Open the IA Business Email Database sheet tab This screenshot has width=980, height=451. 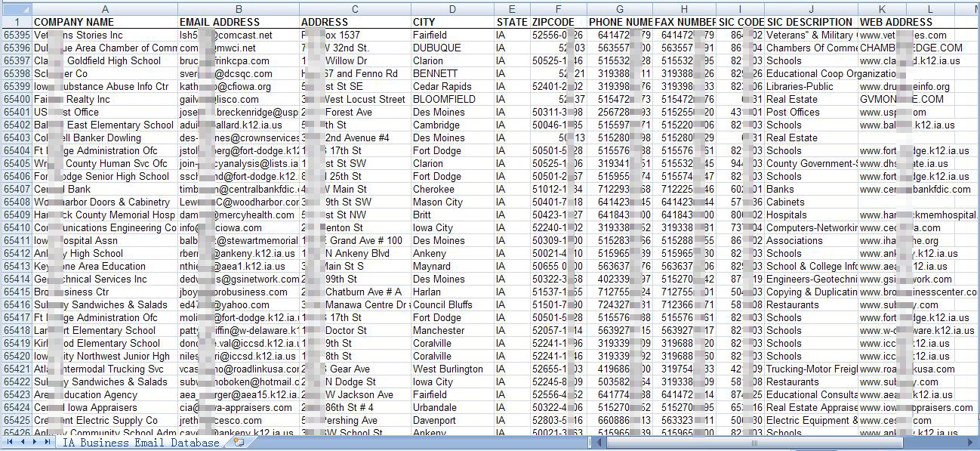coord(140,443)
